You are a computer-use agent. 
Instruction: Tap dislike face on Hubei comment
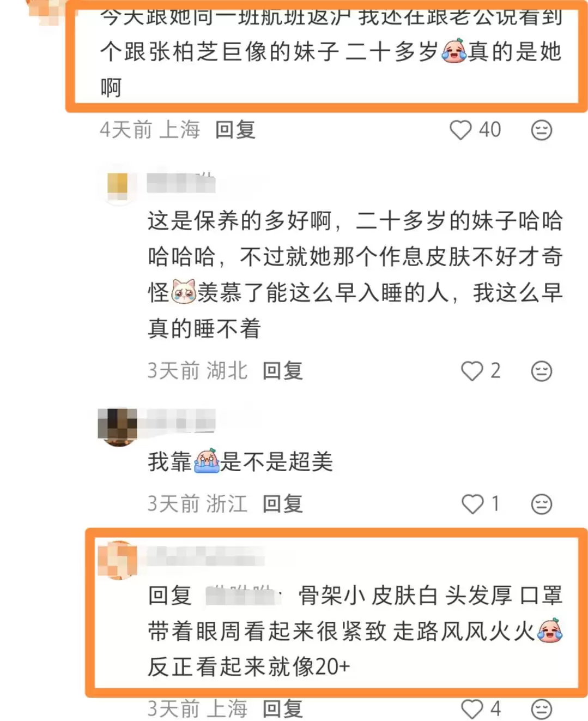pos(542,371)
